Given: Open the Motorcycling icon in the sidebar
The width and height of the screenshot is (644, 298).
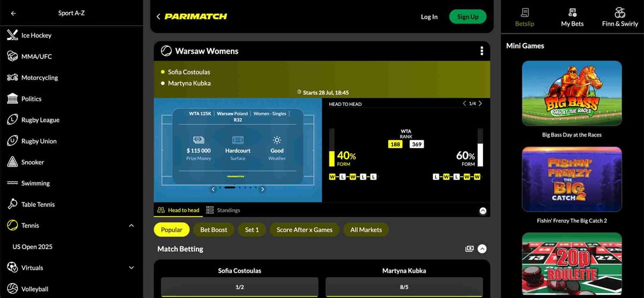Looking at the screenshot, I should [12, 77].
